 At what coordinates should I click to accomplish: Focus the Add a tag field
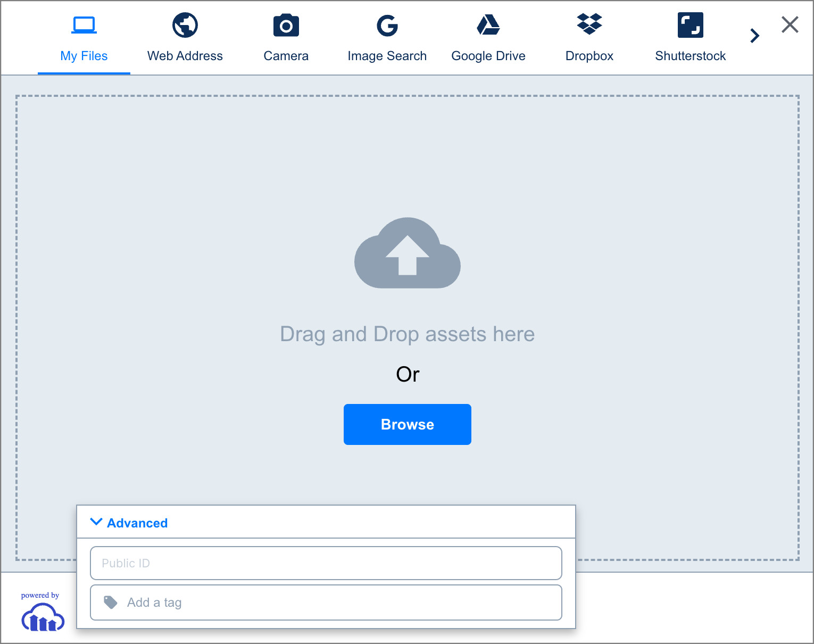click(326, 602)
